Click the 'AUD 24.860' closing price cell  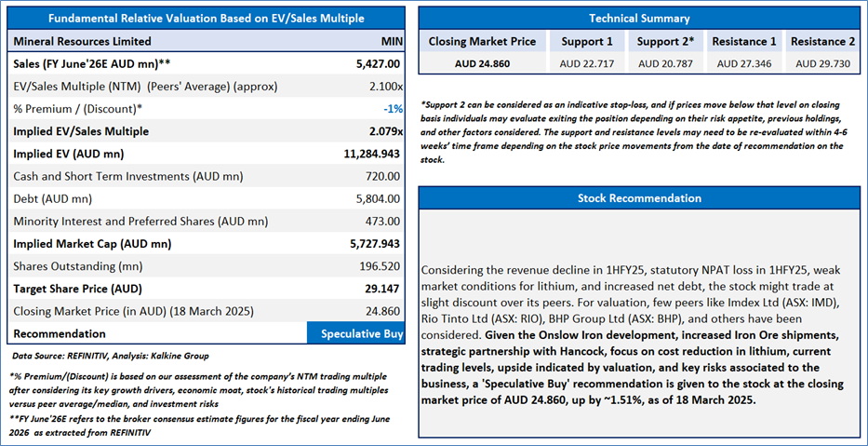pyautogui.click(x=483, y=63)
